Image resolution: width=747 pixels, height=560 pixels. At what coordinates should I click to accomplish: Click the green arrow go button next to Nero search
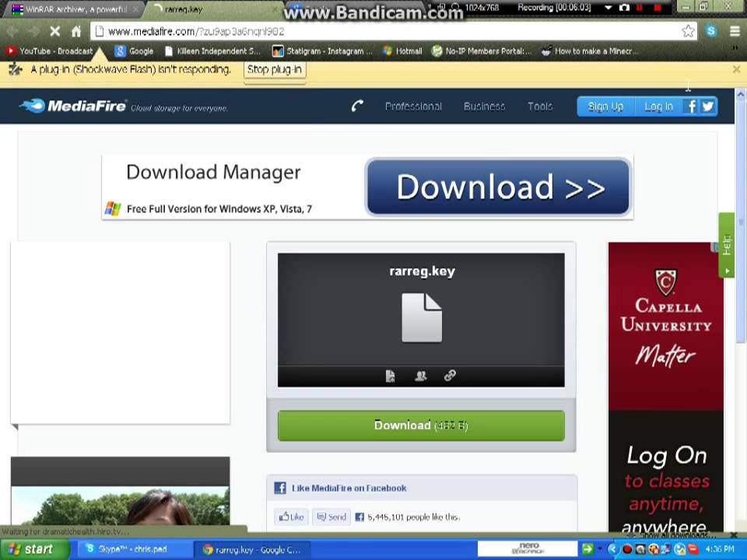[x=587, y=549]
